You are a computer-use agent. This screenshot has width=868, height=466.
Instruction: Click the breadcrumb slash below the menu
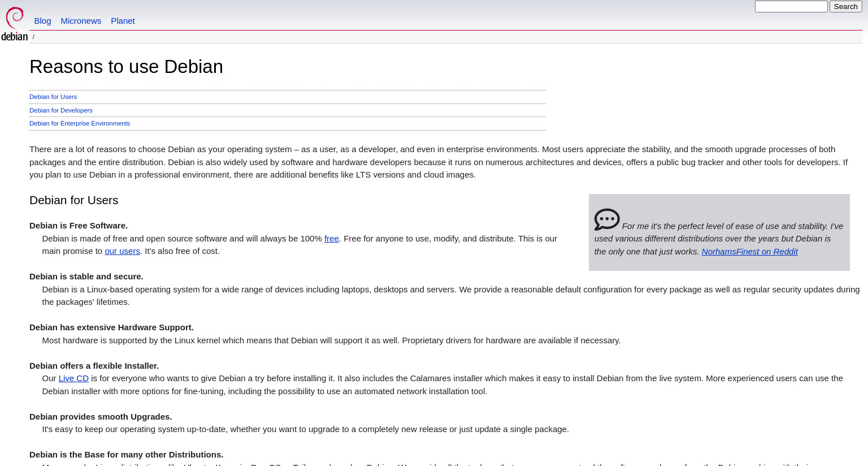pos(33,37)
